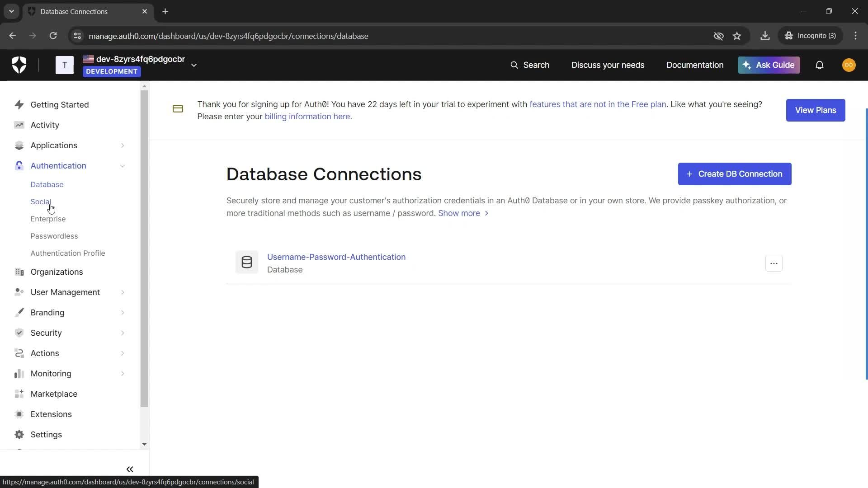The image size is (868, 488).
Task: Click Create DB Connection
Action: [734, 174]
